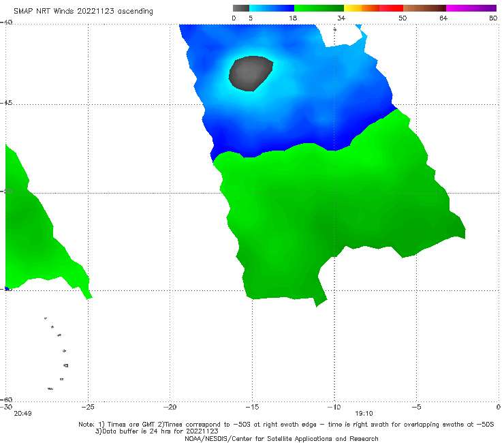Click the longitude label '-10'
This screenshot has height=443, width=504.
pyautogui.click(x=334, y=407)
